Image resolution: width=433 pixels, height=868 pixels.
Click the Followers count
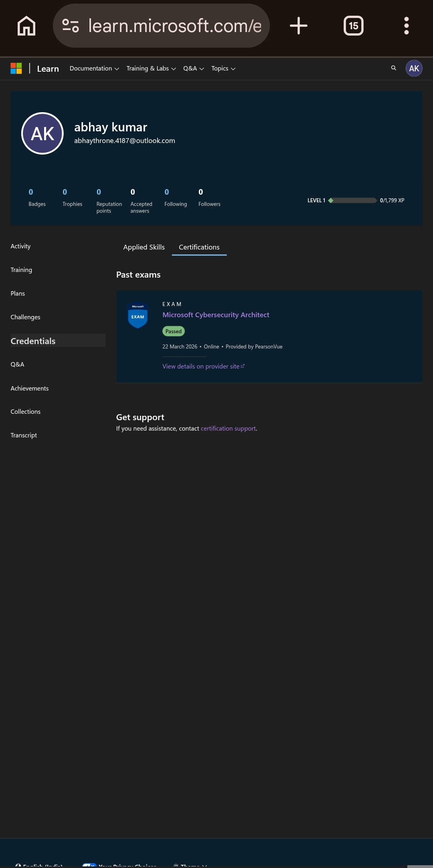point(209,197)
